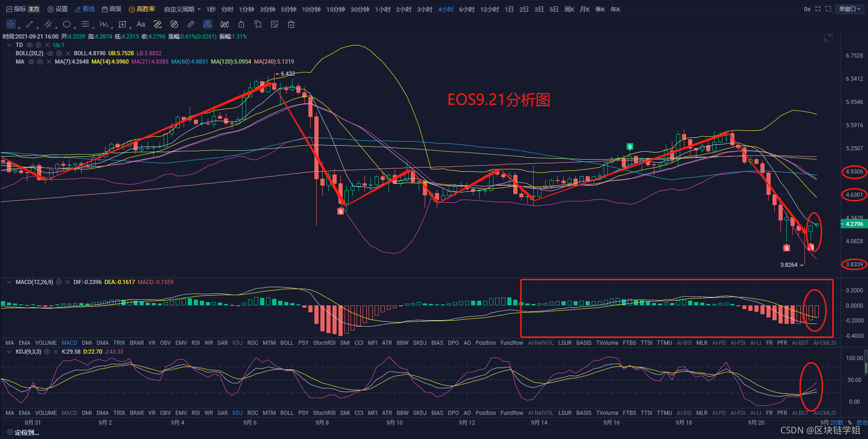Select the ellipse shape tool
The width and height of the screenshot is (868, 439).
pos(67,24)
